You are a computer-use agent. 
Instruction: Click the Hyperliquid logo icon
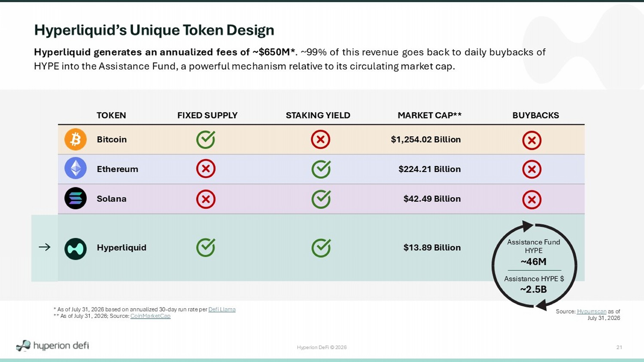(76, 249)
